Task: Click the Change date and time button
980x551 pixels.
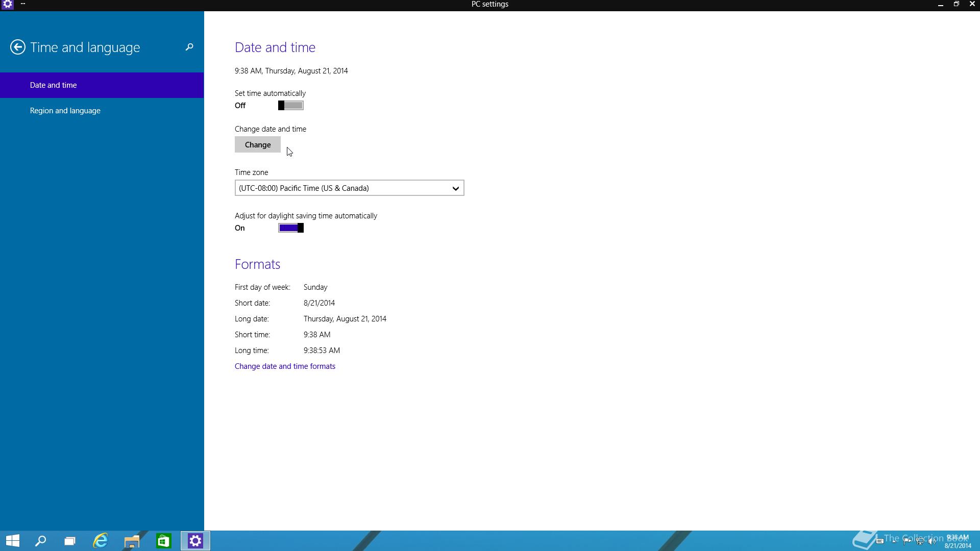Action: point(258,145)
